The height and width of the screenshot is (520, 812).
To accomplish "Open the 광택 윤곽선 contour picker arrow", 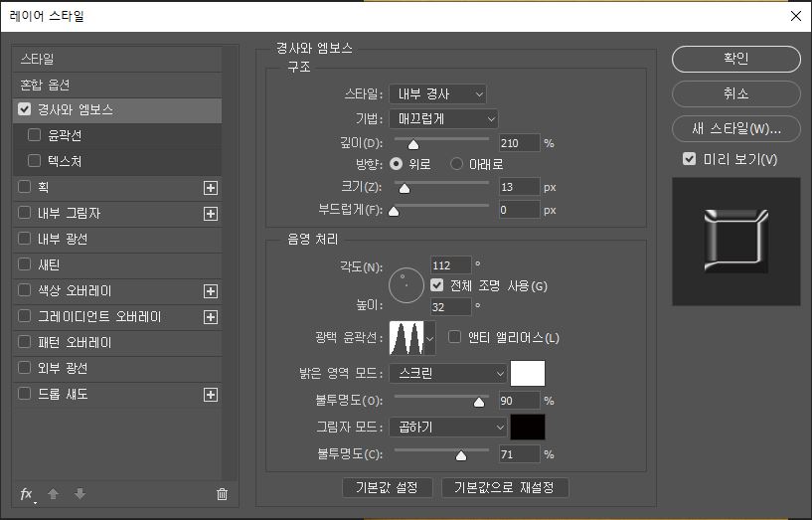I will (x=429, y=338).
